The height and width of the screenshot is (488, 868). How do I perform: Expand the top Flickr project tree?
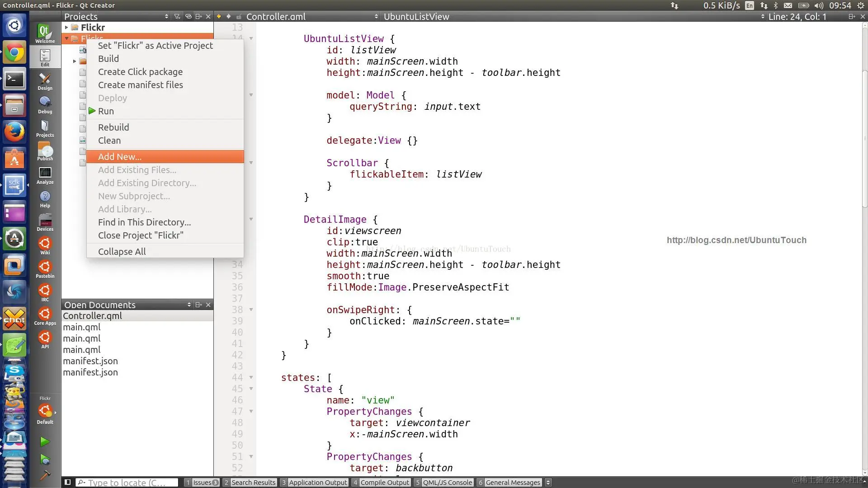pyautogui.click(x=66, y=28)
